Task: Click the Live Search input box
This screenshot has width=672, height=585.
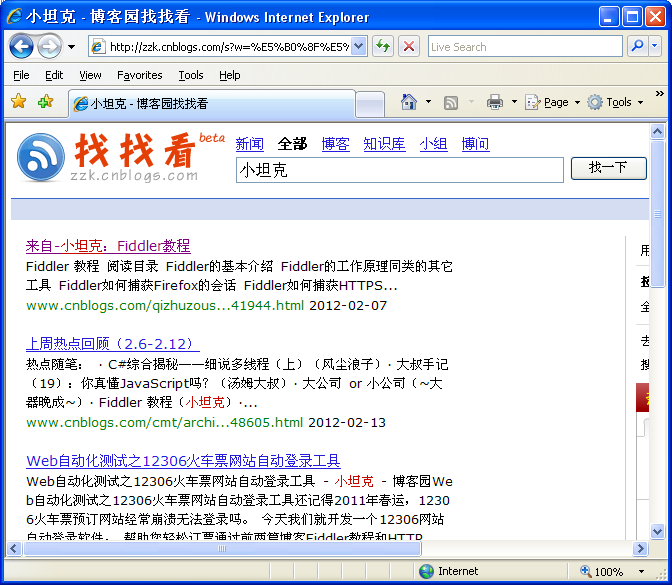Action: click(525, 46)
